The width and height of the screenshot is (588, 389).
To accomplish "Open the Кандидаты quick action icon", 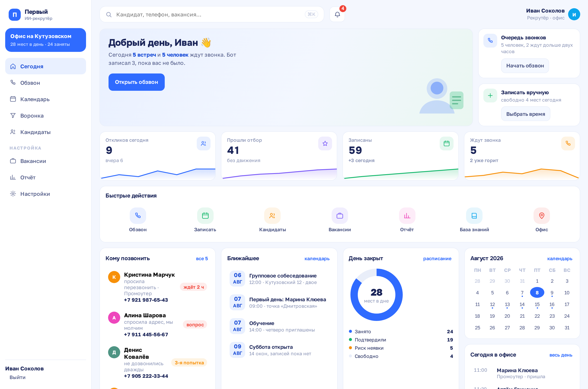I will [x=272, y=216].
